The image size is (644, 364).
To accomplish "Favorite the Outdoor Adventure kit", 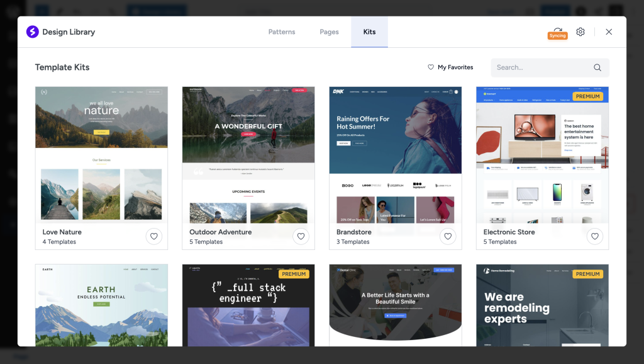I will pos(301,236).
